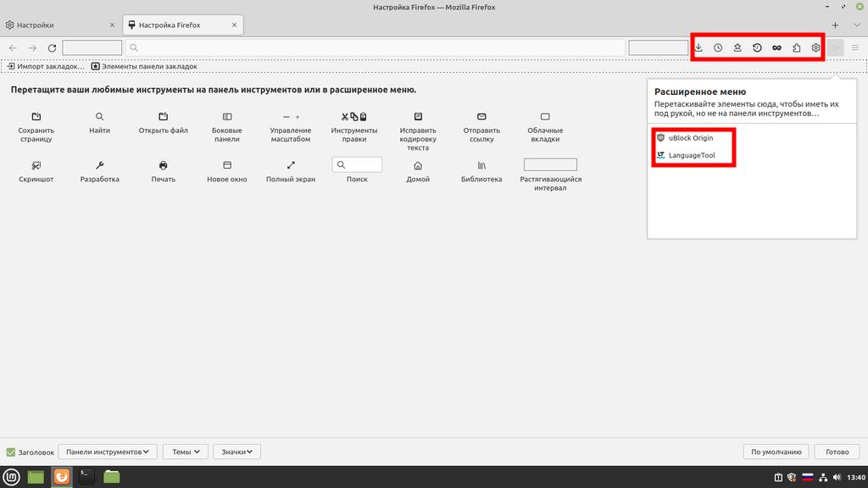868x488 pixels.
Task: Toggle the Заголовок checkbox
Action: pyautogui.click(x=11, y=452)
